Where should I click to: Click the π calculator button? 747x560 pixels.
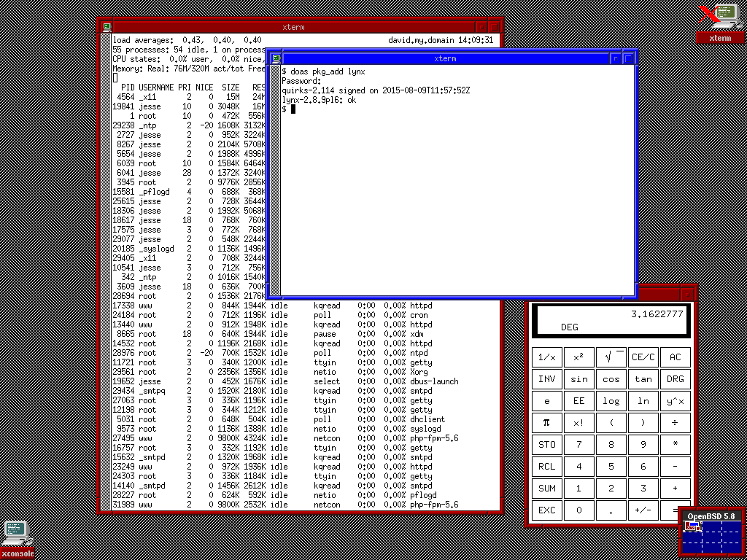click(x=547, y=423)
